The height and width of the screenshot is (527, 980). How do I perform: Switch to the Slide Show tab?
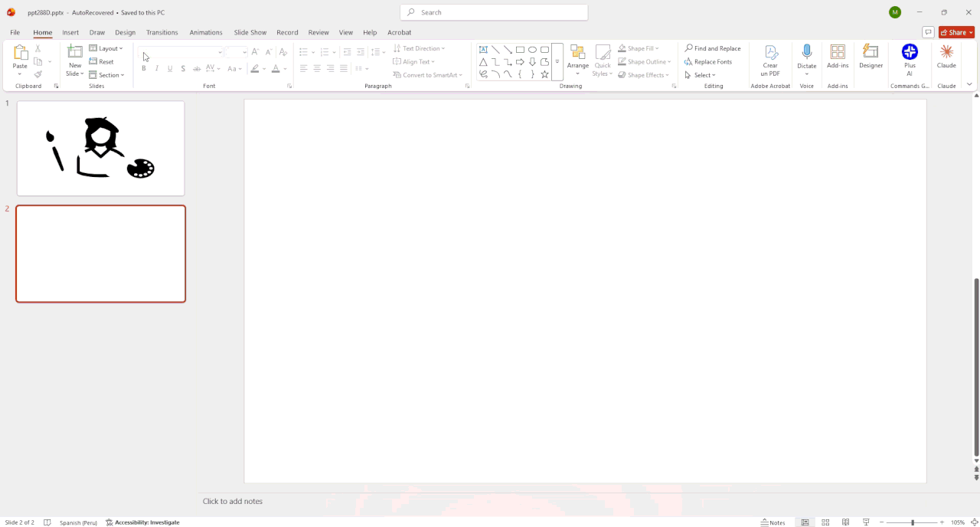tap(250, 32)
